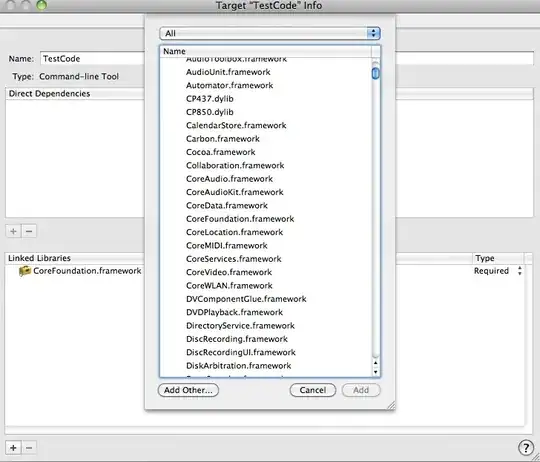The height and width of the screenshot is (462, 540).
Task: Select CoreAudioKit.framework in the list
Action: point(235,192)
